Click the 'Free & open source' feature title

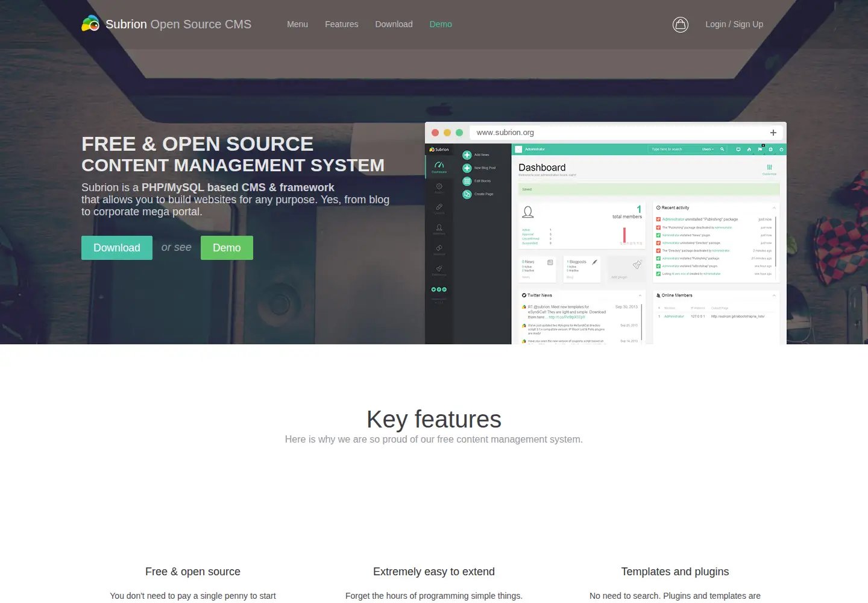click(193, 572)
